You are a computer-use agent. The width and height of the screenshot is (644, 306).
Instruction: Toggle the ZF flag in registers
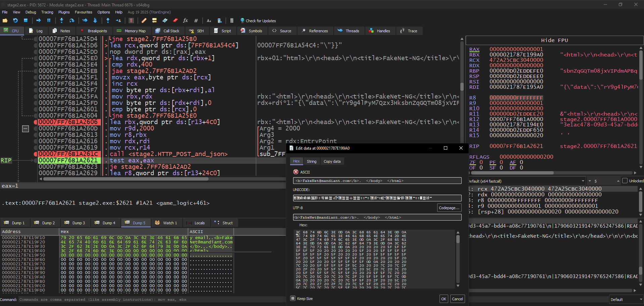pos(473,162)
